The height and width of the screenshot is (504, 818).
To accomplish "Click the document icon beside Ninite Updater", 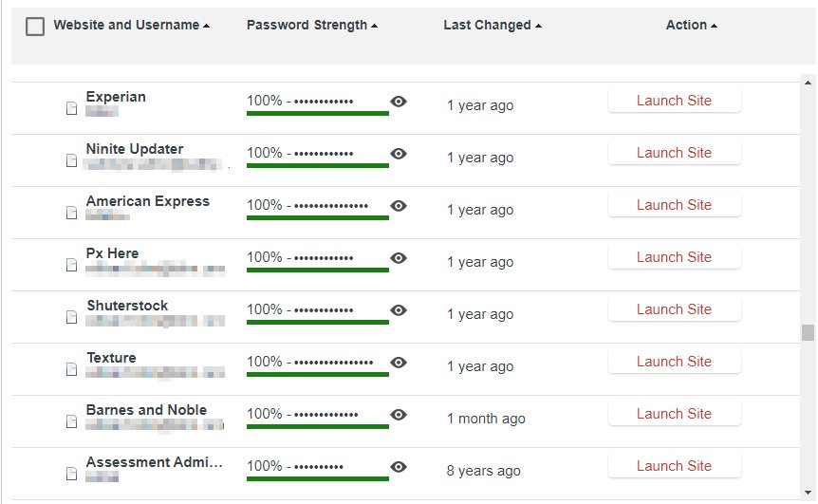I will coord(71,160).
